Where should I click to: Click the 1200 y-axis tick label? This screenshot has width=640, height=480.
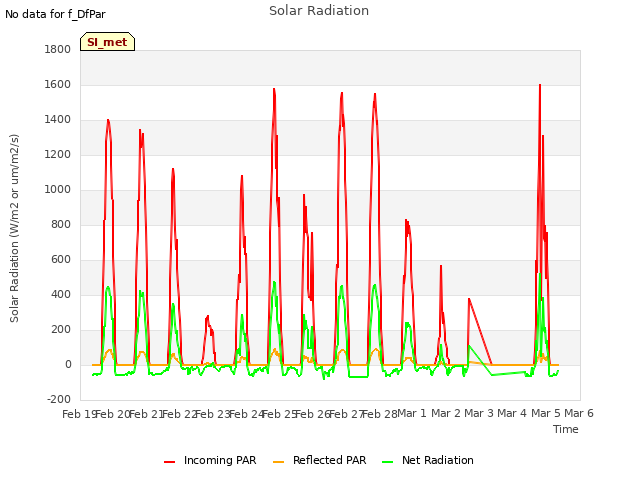click(58, 155)
